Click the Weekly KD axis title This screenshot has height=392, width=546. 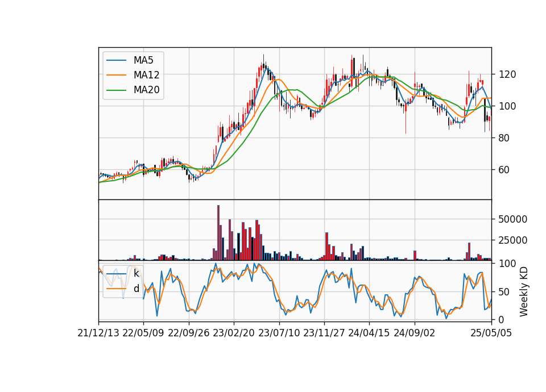point(523,291)
